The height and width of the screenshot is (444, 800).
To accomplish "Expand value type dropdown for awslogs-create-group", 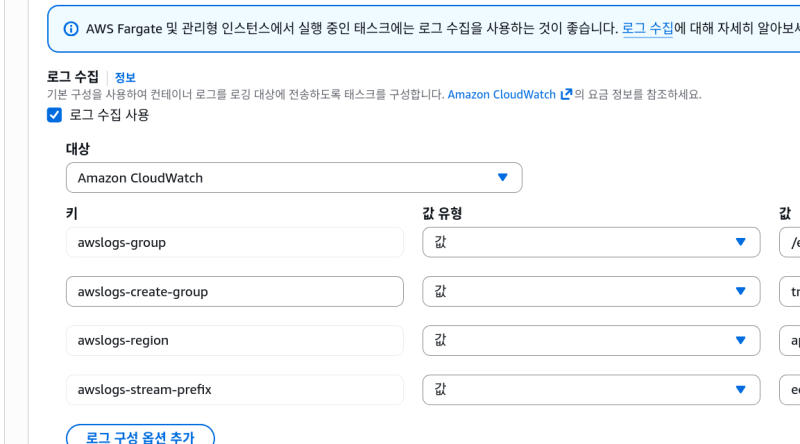I will pos(591,291).
